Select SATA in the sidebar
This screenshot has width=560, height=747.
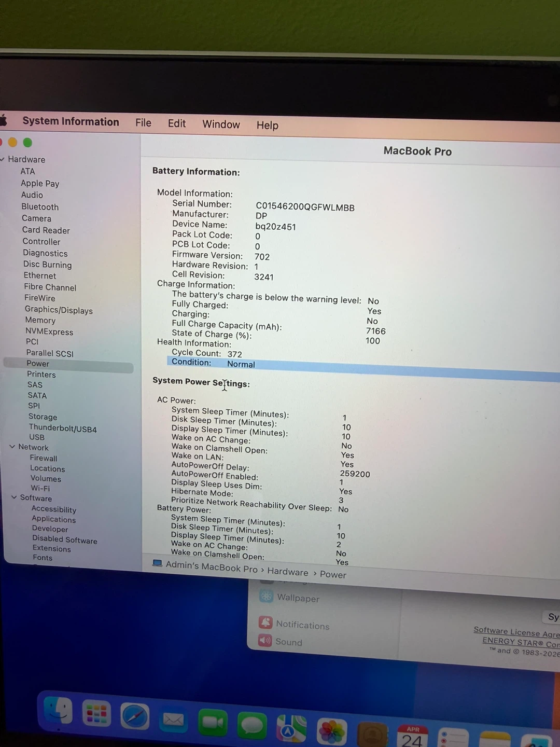click(x=37, y=395)
